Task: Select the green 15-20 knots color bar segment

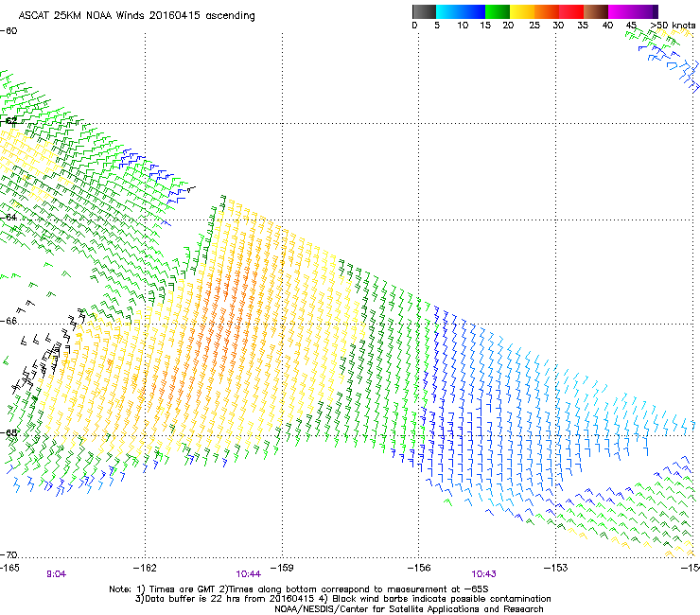Action: 498,11
